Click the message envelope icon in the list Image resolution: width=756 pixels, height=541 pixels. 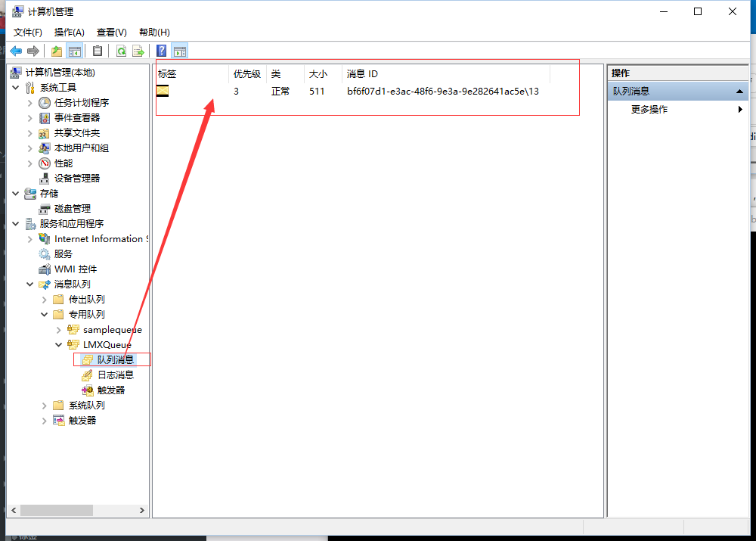tap(163, 91)
